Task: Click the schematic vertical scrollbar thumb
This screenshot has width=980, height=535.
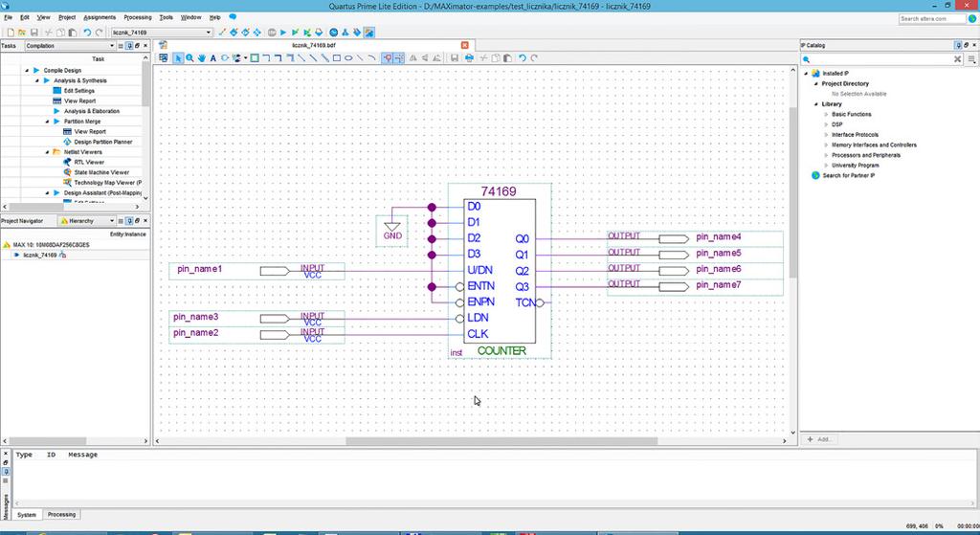Action: pos(793,192)
